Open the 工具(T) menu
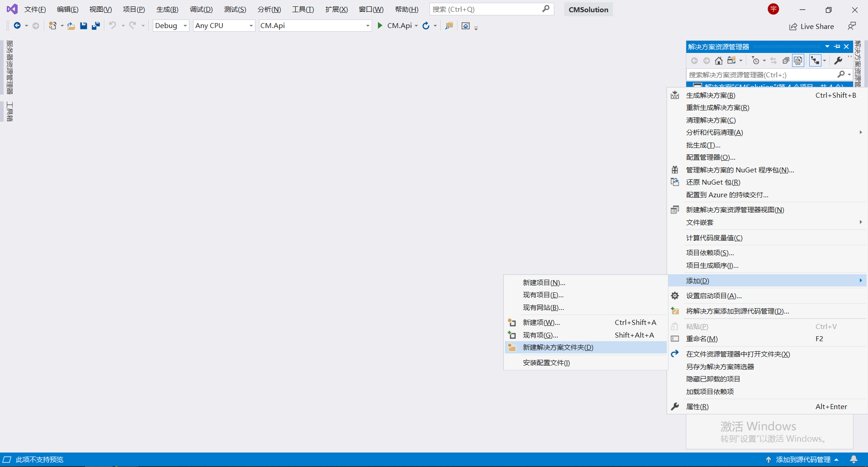The width and height of the screenshot is (868, 467). (x=303, y=10)
